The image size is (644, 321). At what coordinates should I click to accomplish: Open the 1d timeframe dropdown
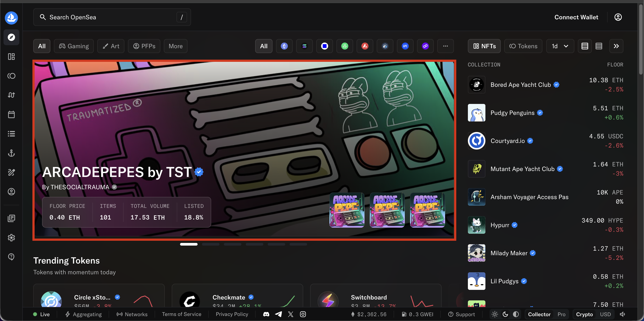coord(560,46)
